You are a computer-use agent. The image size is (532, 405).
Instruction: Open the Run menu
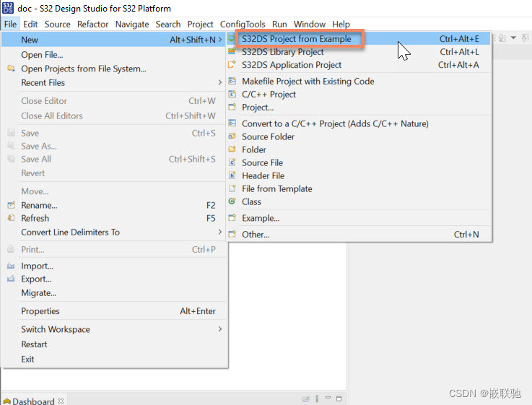point(279,24)
